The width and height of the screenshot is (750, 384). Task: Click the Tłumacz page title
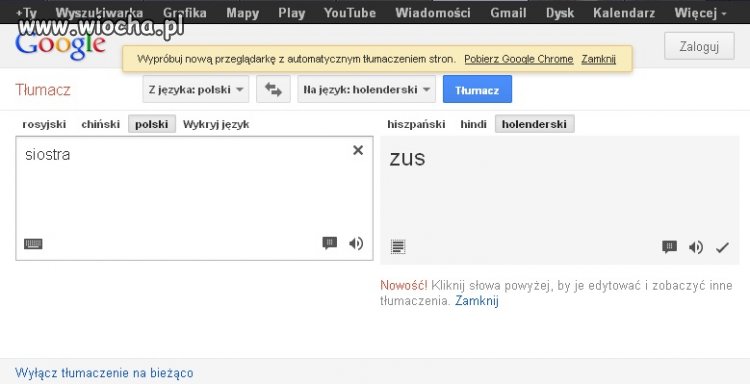[43, 89]
